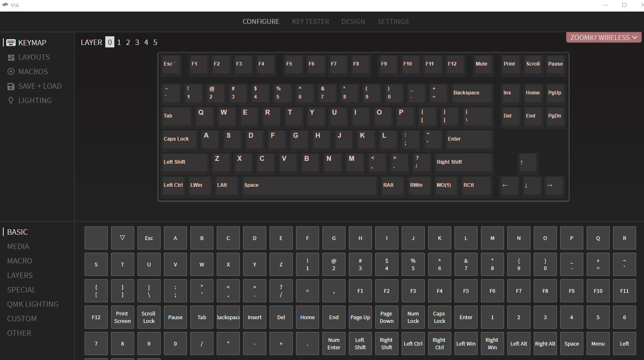Screen dimensions: 644x360
Task: Switch to layer 2
Action: 128,42
